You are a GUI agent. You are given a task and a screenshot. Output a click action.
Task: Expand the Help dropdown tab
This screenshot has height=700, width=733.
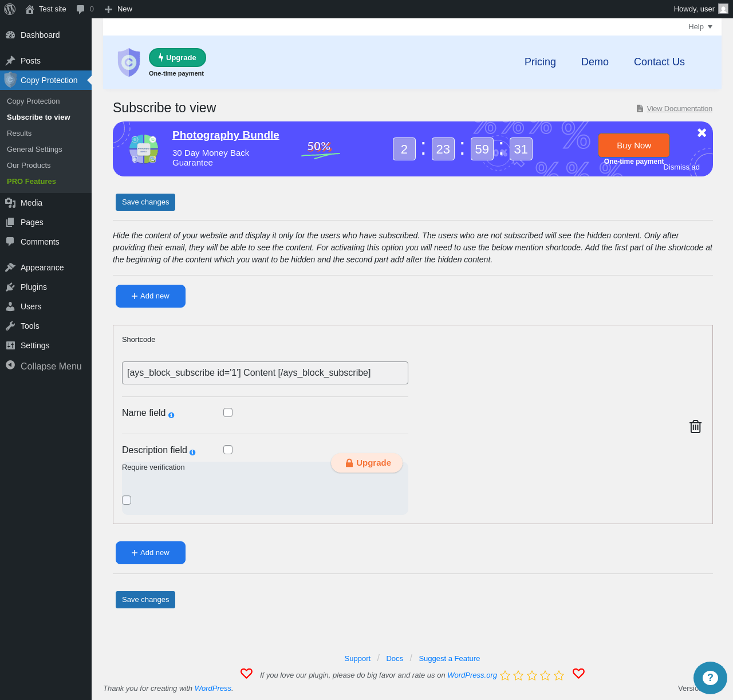click(700, 27)
